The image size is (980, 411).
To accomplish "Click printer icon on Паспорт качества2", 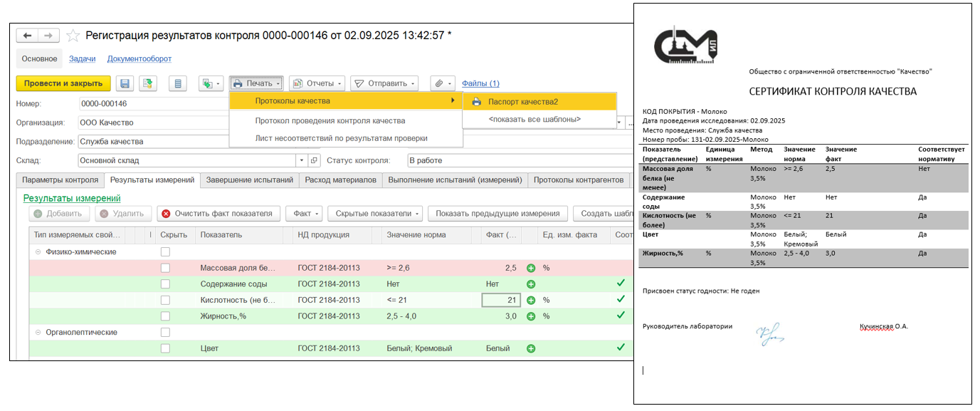I will pos(477,102).
